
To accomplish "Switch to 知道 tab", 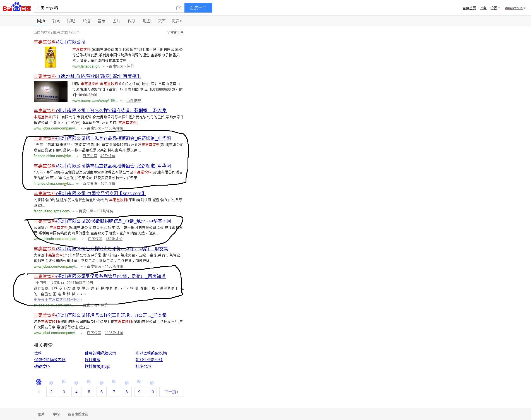I will [86, 21].
